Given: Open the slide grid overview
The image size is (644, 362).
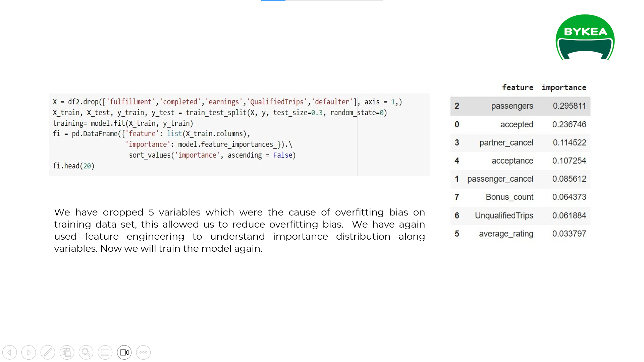Looking at the screenshot, I should point(67,352).
